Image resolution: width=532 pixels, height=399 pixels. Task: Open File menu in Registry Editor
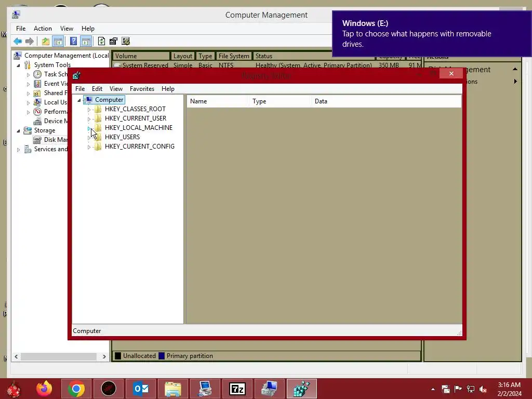(80, 88)
